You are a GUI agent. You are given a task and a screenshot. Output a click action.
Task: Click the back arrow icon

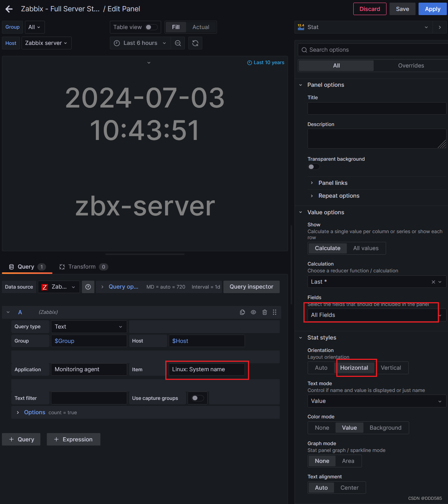pyautogui.click(x=9, y=9)
